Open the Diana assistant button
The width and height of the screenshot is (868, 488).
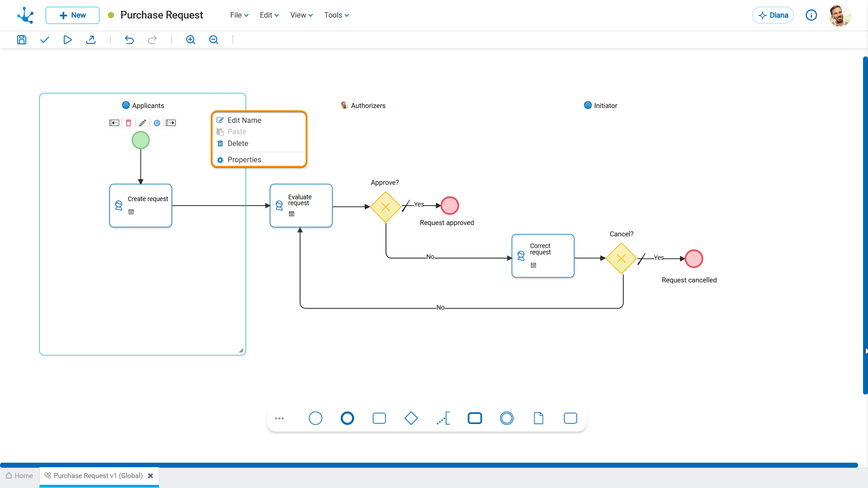coord(773,15)
